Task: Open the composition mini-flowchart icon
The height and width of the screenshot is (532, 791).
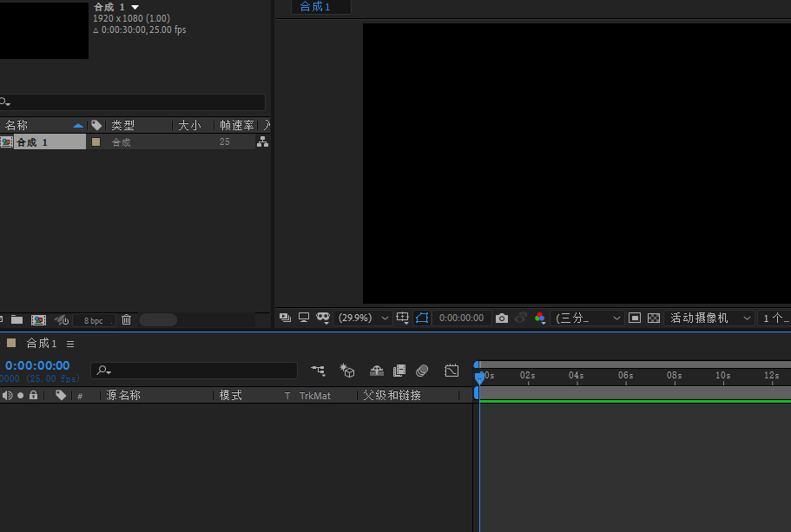Action: 319,371
